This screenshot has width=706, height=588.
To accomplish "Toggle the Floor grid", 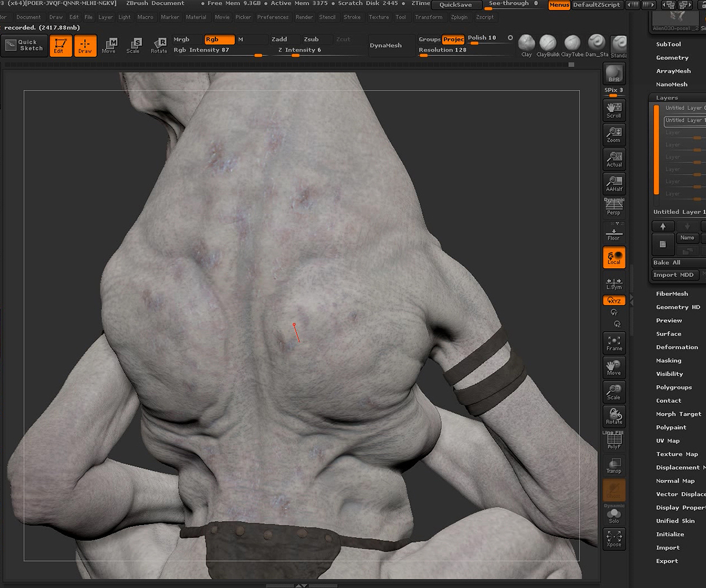I will [x=614, y=232].
